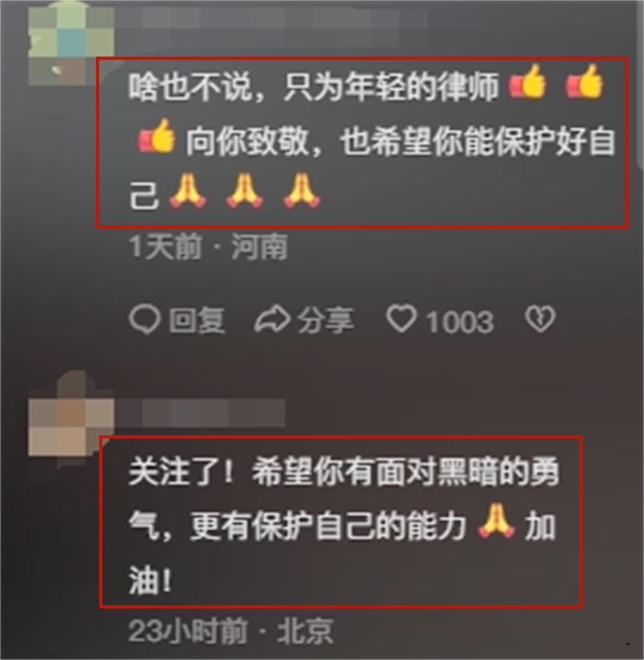Click the 1003 likes count

[x=460, y=321]
